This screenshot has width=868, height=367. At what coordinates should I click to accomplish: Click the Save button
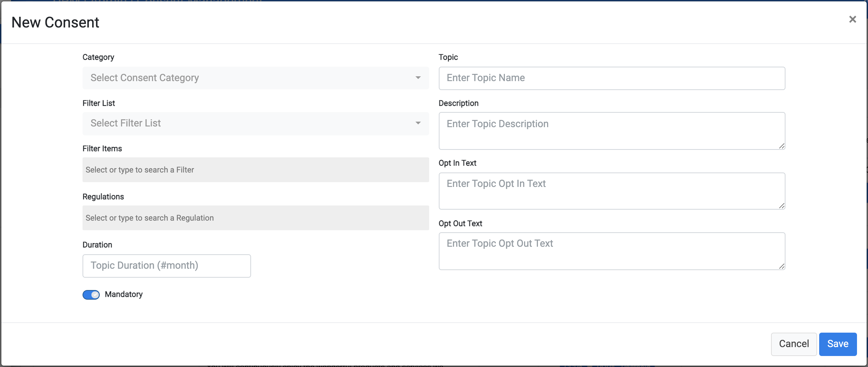click(x=837, y=344)
